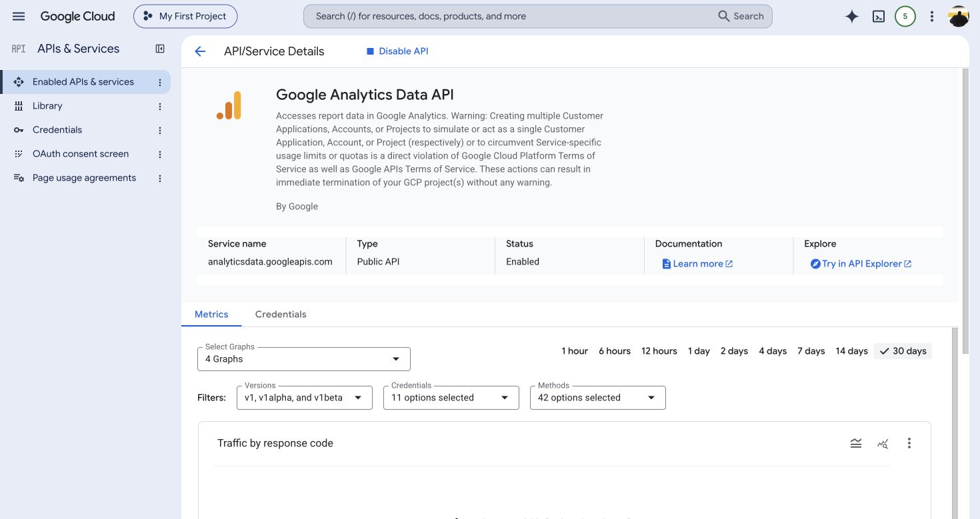Open OAuth consent screen in sidebar
Image resolution: width=980 pixels, height=519 pixels.
[81, 154]
